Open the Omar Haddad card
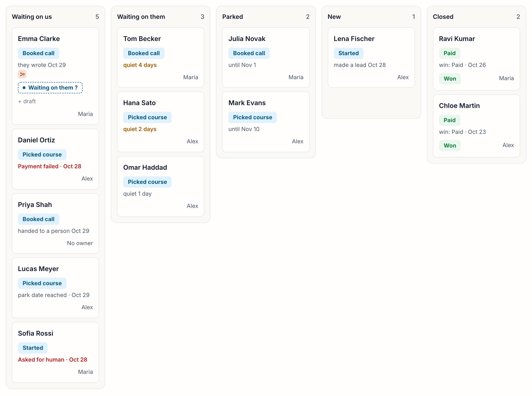 click(x=161, y=186)
